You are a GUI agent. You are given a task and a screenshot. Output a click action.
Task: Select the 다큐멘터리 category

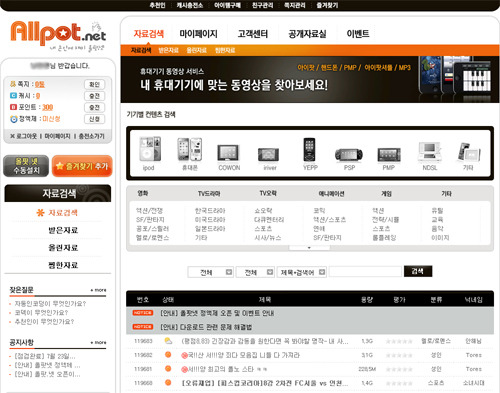click(x=269, y=220)
